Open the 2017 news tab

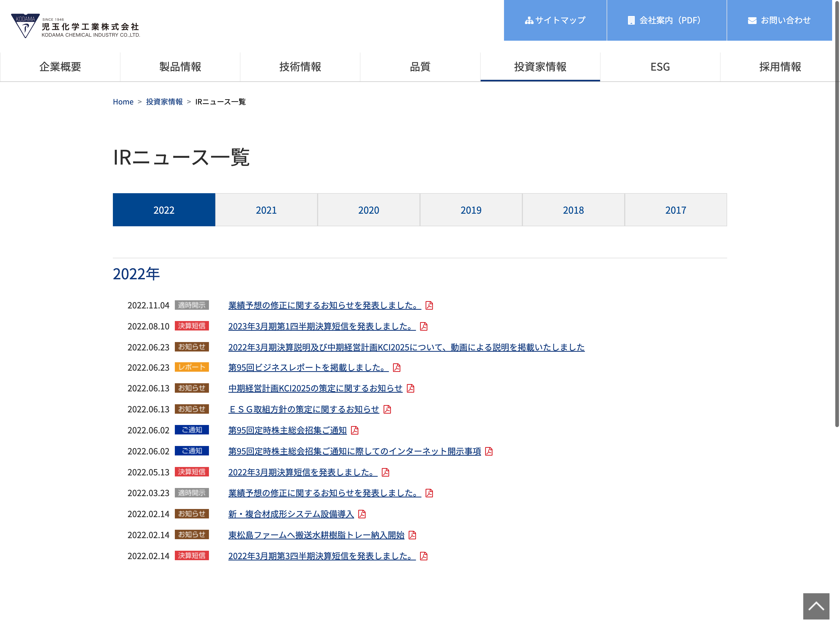coord(676,210)
